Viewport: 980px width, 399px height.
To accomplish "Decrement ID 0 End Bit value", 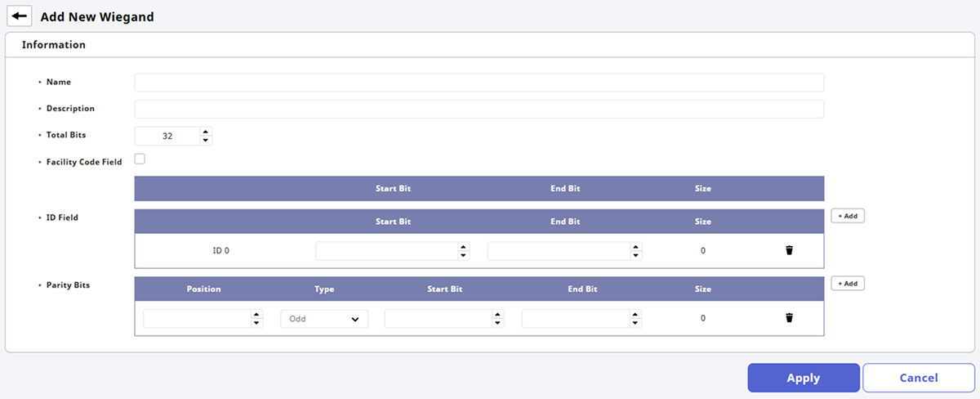I will [x=635, y=256].
